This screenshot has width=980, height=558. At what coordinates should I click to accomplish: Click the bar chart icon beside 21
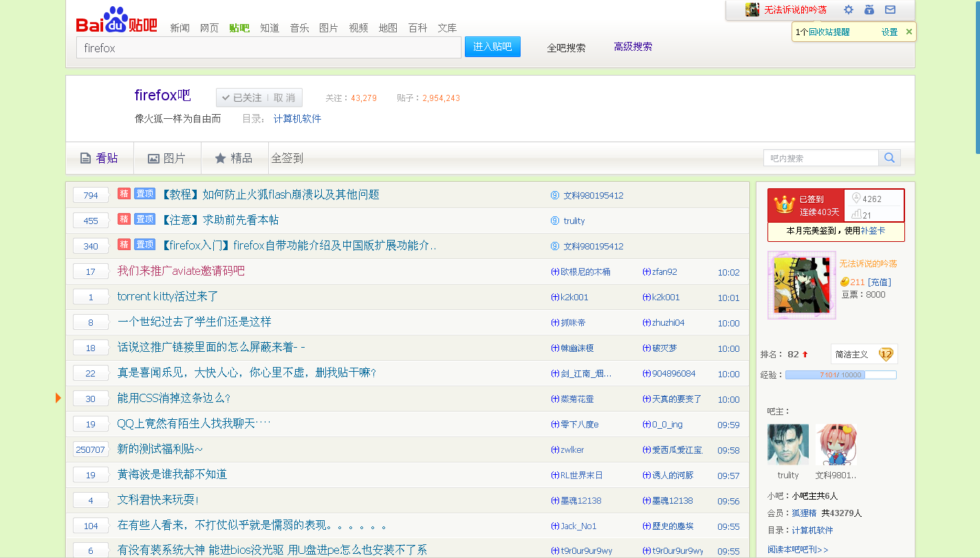[x=856, y=214]
